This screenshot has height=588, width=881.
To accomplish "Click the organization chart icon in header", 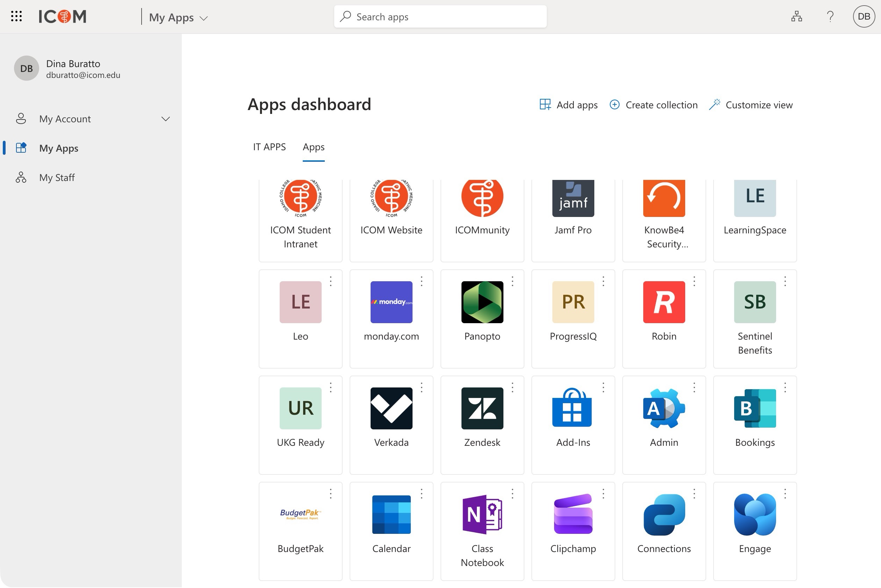I will click(796, 16).
